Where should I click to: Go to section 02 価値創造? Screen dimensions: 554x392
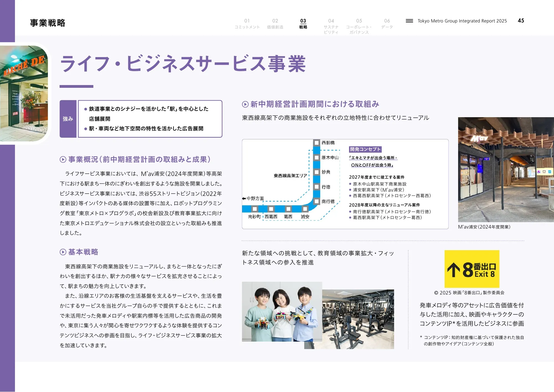[275, 24]
